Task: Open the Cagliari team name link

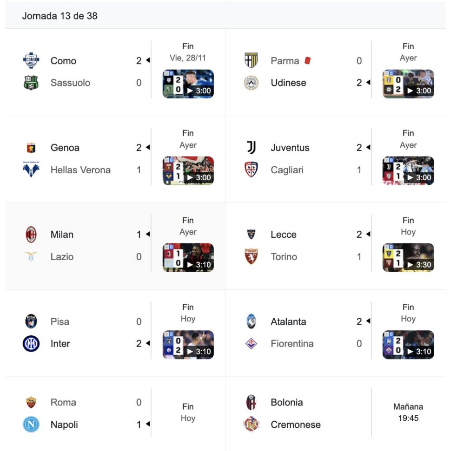Action: 287,170
